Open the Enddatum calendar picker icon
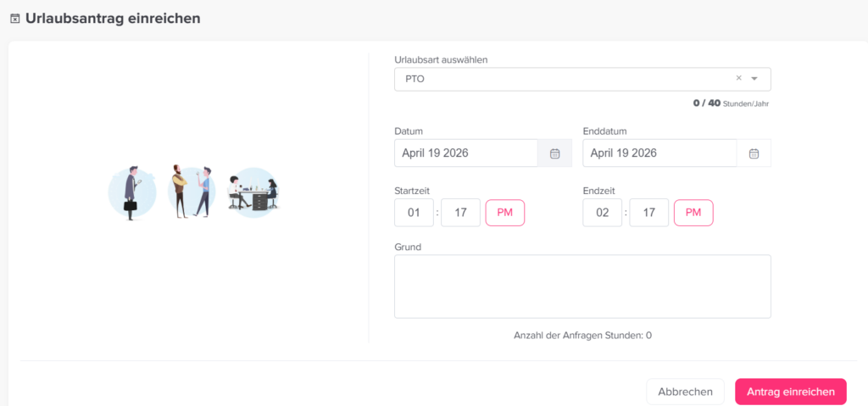 [x=754, y=153]
